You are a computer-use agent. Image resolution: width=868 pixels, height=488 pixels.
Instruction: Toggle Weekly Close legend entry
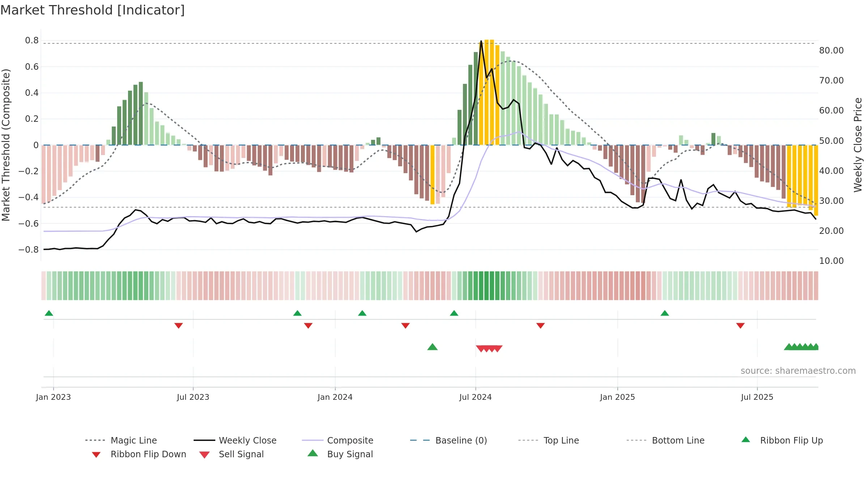click(x=235, y=440)
